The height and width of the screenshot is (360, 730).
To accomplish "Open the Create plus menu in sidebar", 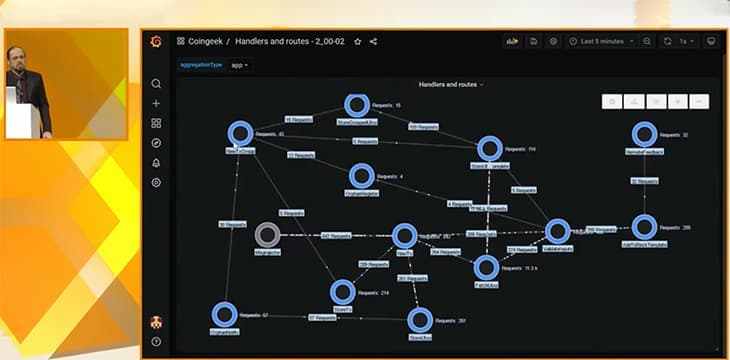I will point(156,103).
